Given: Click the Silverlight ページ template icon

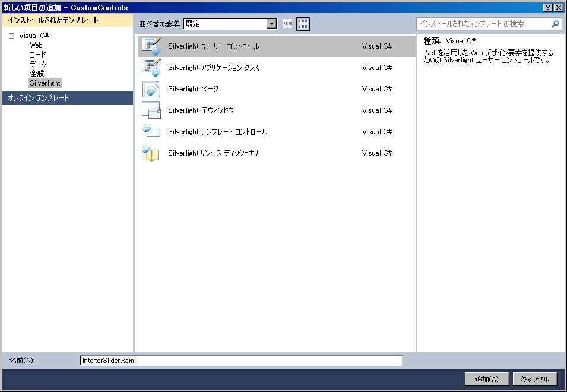Looking at the screenshot, I should pos(151,89).
